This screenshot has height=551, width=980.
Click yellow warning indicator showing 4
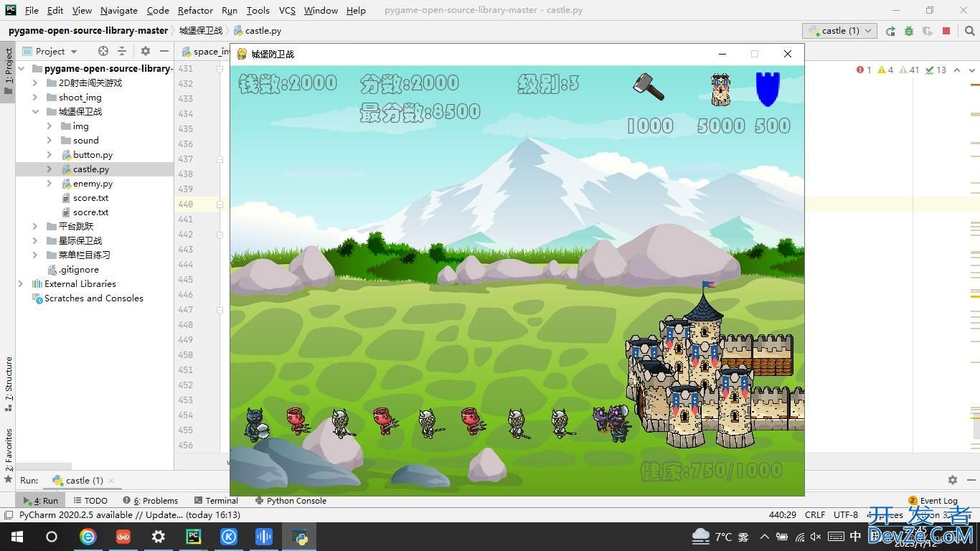click(x=885, y=70)
